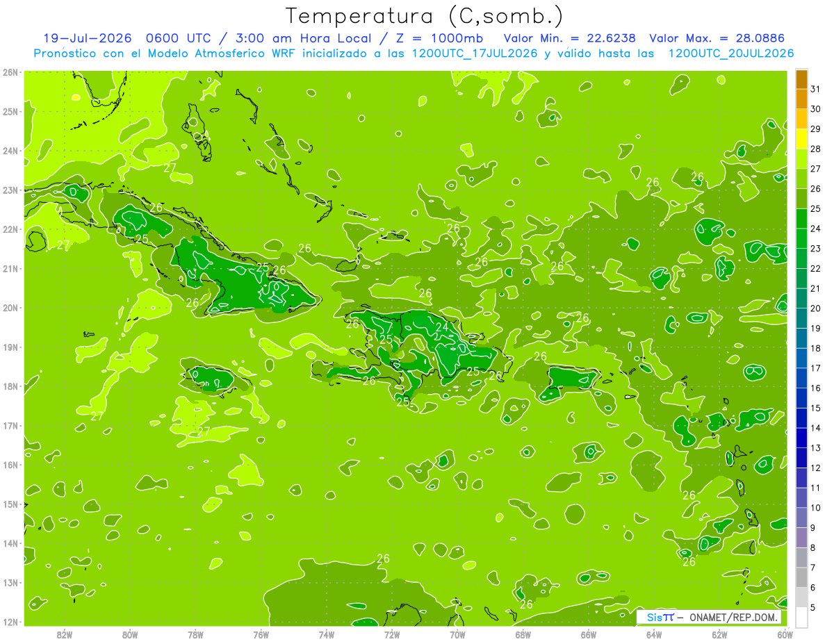Click the purple swatch between legend values 9 and 10

click(801, 518)
